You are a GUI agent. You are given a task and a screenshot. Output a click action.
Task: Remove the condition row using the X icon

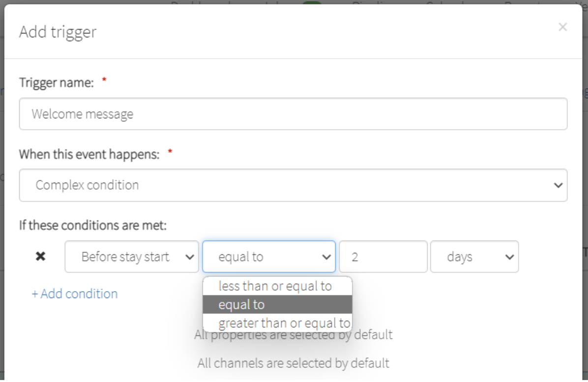click(41, 256)
